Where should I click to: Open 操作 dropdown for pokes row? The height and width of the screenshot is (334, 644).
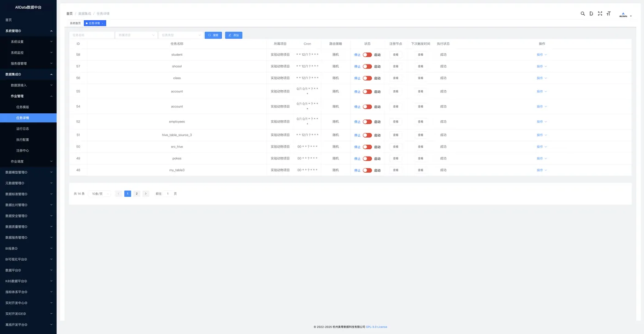[541, 158]
